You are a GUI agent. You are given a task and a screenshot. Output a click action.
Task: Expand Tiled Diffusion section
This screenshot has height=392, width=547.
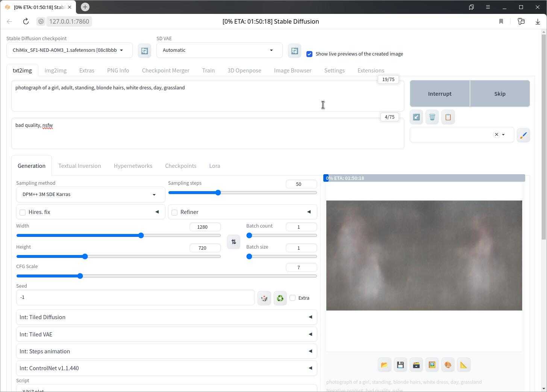click(x=167, y=317)
